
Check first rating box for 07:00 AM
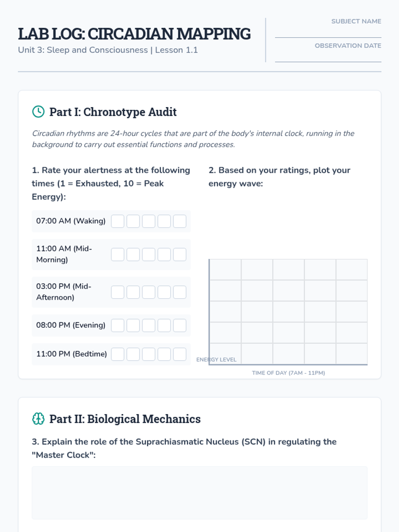118,221
